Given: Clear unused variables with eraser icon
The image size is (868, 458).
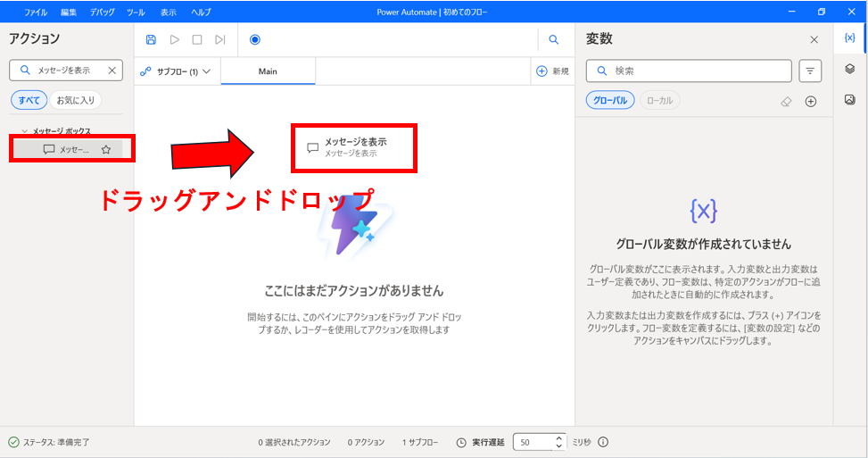Looking at the screenshot, I should pos(786,102).
